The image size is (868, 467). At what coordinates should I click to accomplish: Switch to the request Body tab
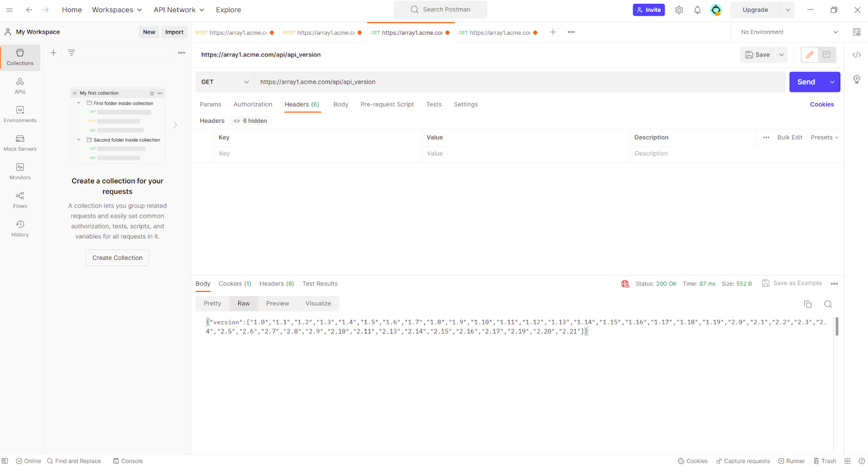pyautogui.click(x=341, y=105)
